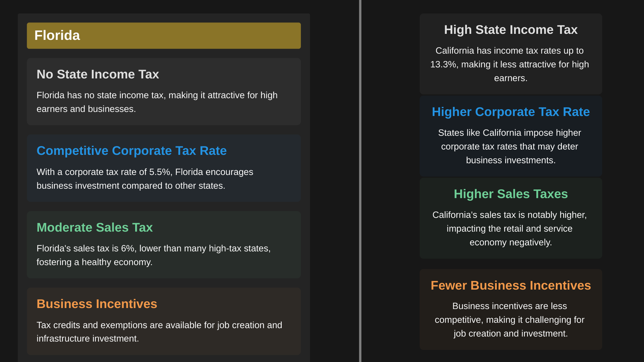Click the Florida header banner
Screen dimensions: 644x362
(164, 35)
